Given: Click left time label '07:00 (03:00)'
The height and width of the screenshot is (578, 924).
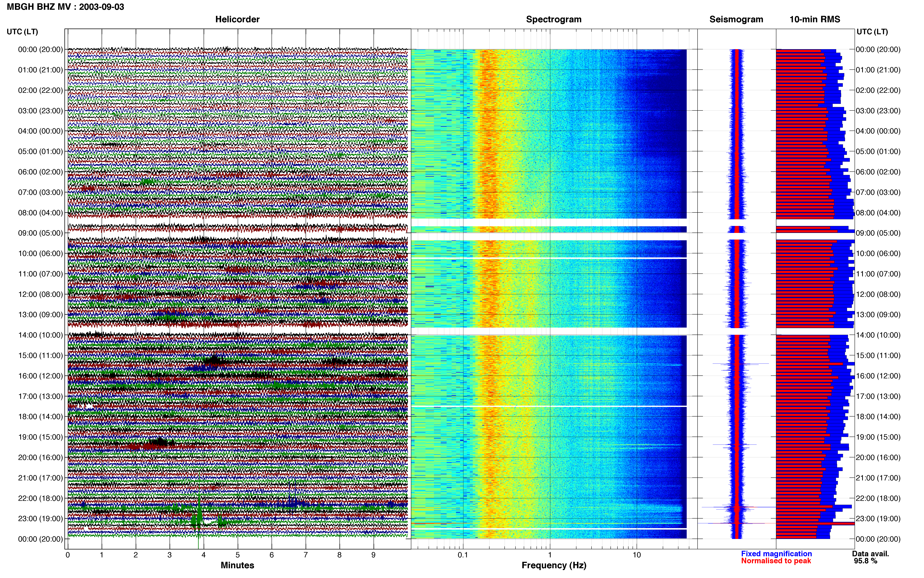Looking at the screenshot, I should coord(41,192).
